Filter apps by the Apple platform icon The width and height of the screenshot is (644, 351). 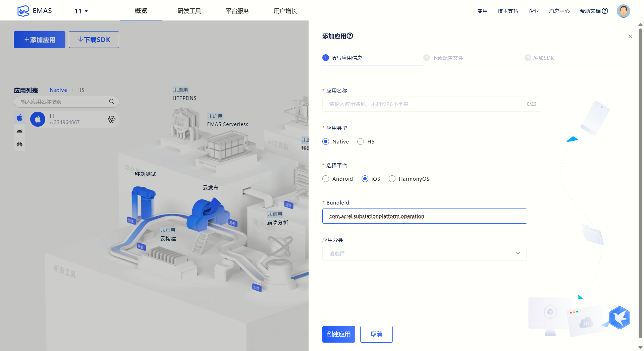[19, 118]
